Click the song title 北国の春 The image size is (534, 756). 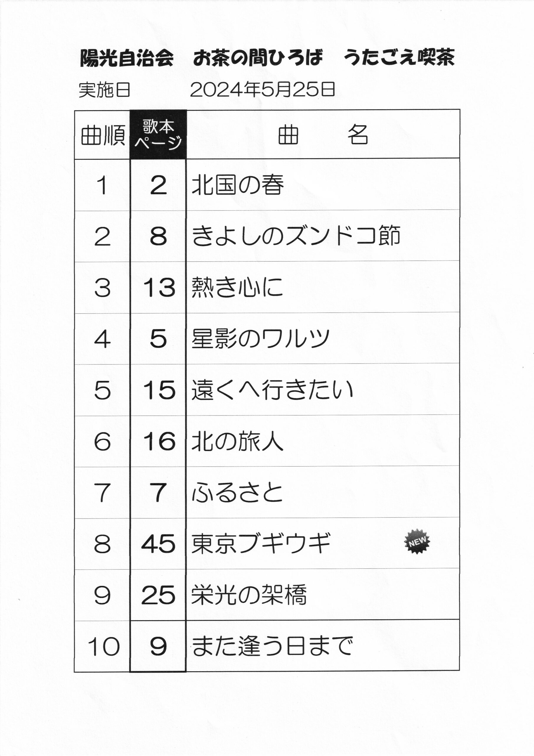pos(237,185)
